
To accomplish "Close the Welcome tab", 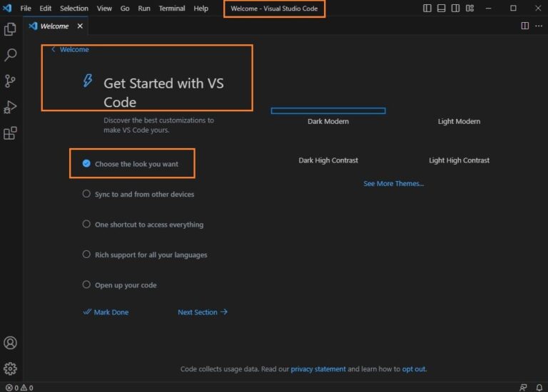I will tap(80, 26).
